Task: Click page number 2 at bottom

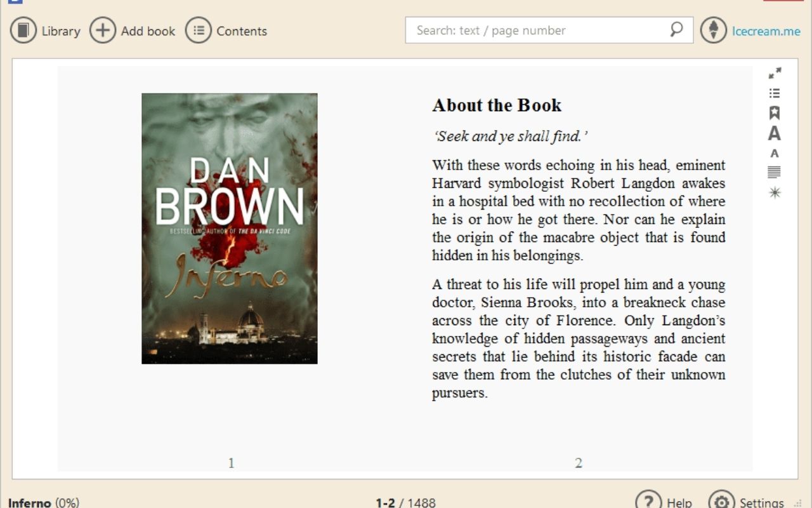Action: point(578,463)
